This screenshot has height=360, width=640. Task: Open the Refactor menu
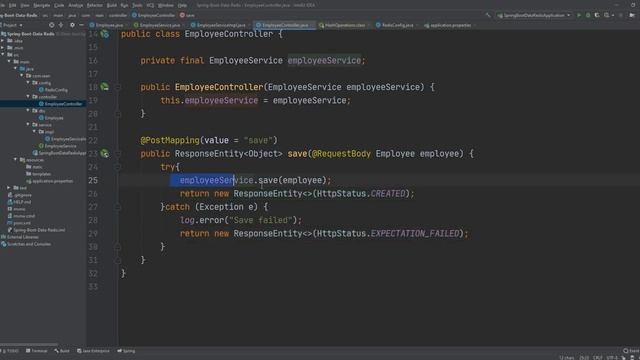point(95,5)
